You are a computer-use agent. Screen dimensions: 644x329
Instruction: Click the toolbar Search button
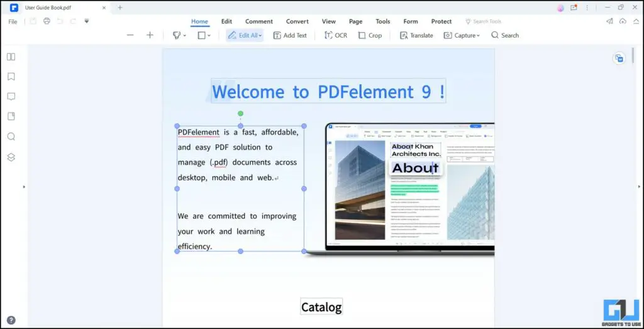coord(505,35)
